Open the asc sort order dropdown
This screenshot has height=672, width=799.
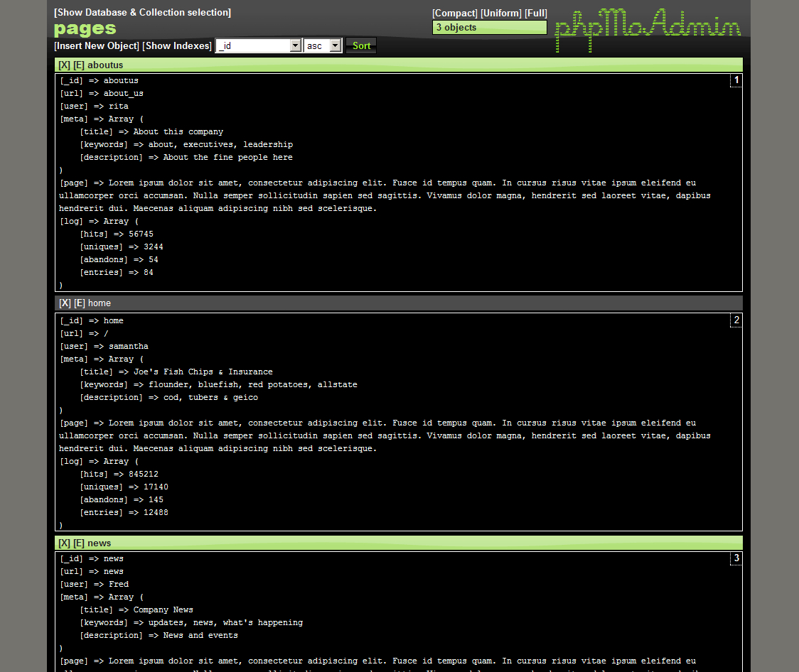[x=322, y=45]
